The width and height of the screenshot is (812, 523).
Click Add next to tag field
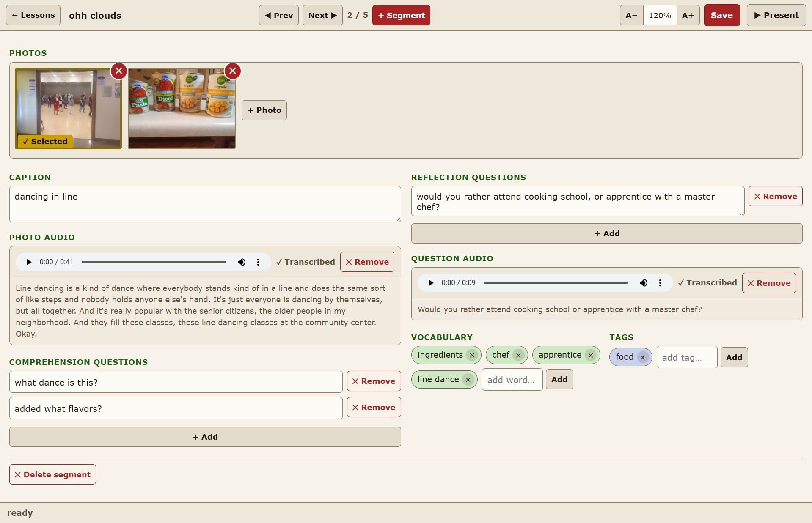tap(734, 357)
